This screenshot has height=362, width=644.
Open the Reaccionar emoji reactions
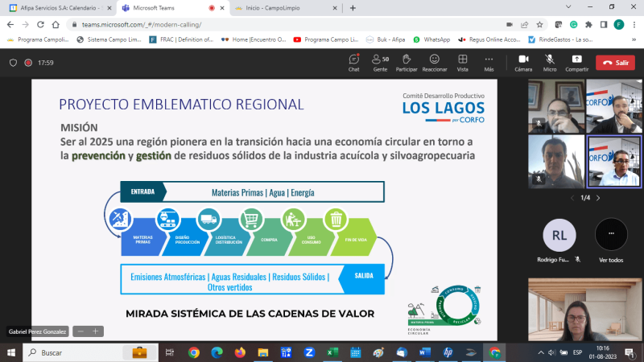(x=434, y=61)
